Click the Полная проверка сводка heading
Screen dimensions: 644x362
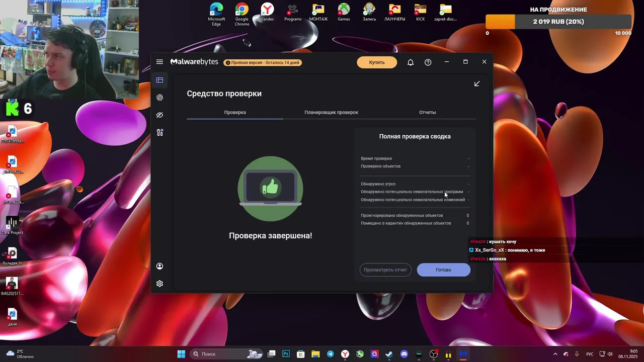415,136
